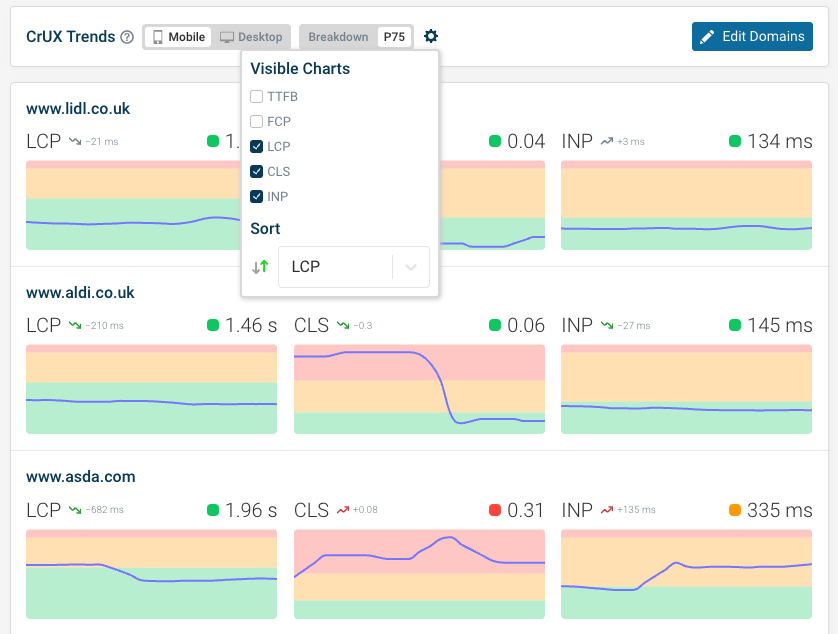Click the orange status dot beside 335 ms

pyautogui.click(x=735, y=510)
